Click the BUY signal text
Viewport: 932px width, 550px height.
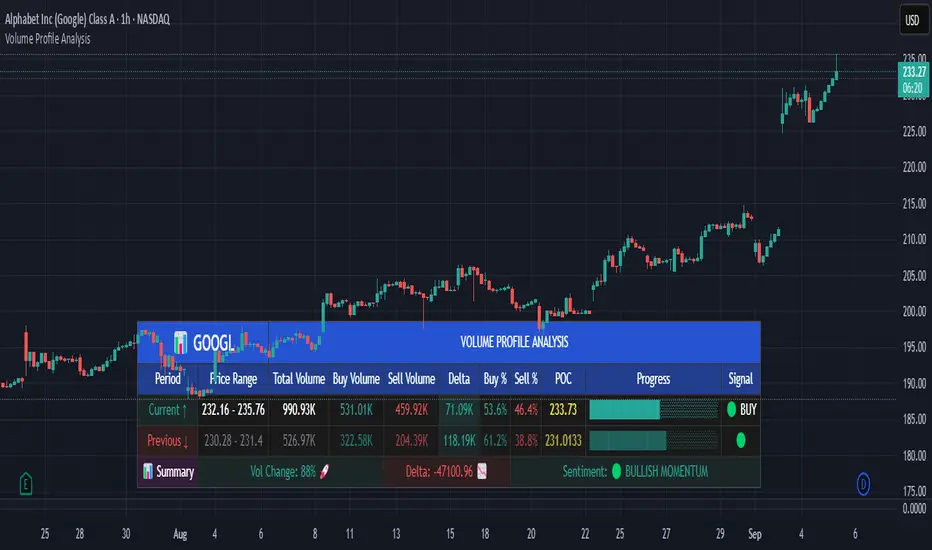pos(748,410)
